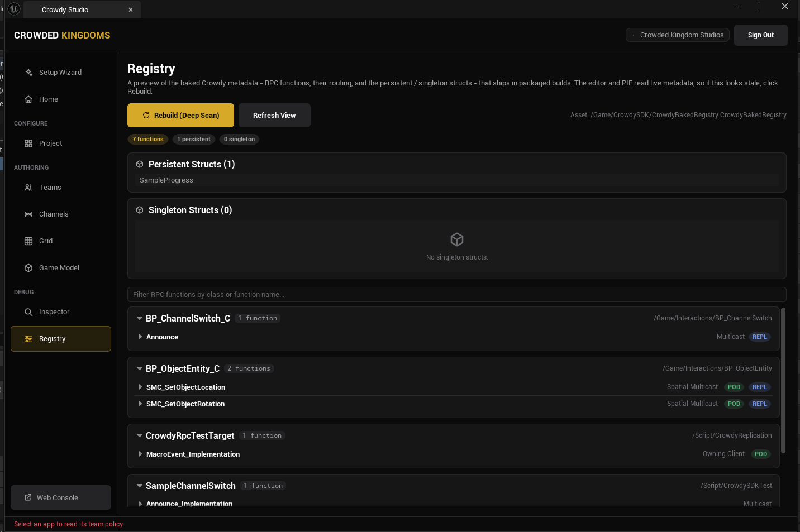Click the 2 functions count badge
Screen dimensions: 800x532
click(249, 368)
